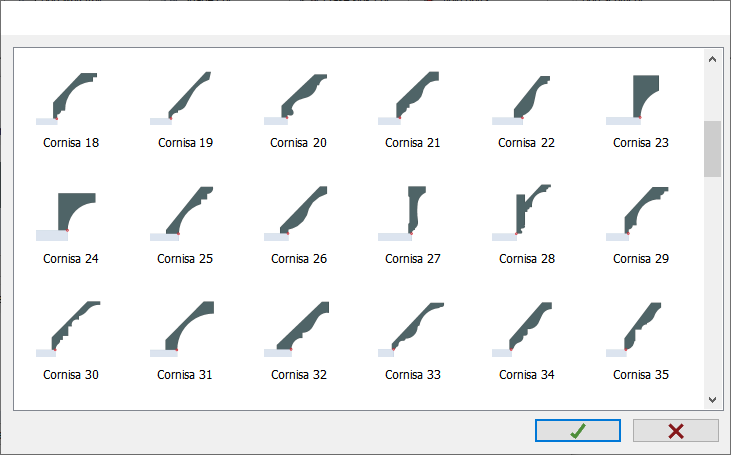Screen dimensions: 731x455
Task: Select the Cornisa 20 thumbnail
Action: click(x=299, y=98)
